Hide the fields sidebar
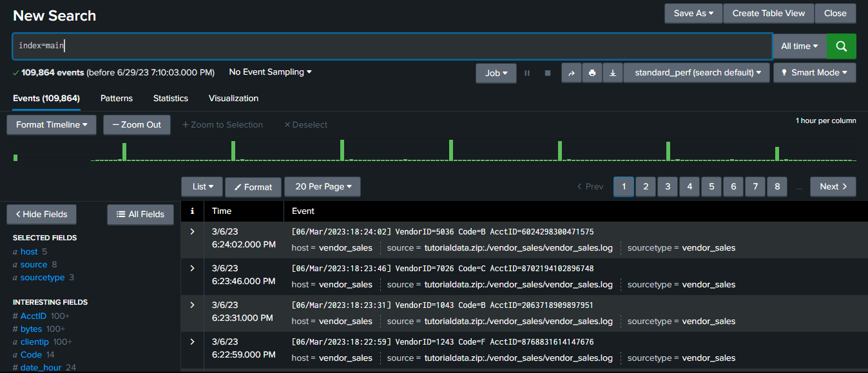Viewport: 868px width, 373px height. tap(41, 214)
